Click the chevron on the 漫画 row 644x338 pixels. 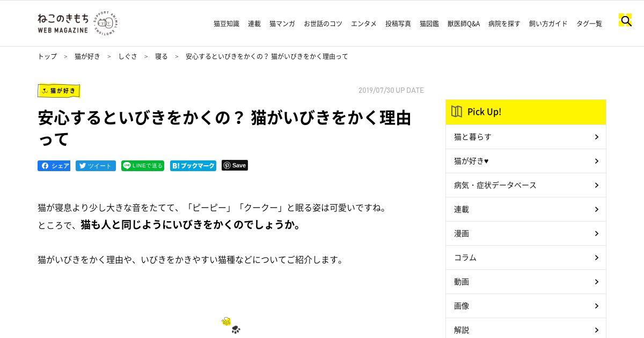pyautogui.click(x=596, y=233)
